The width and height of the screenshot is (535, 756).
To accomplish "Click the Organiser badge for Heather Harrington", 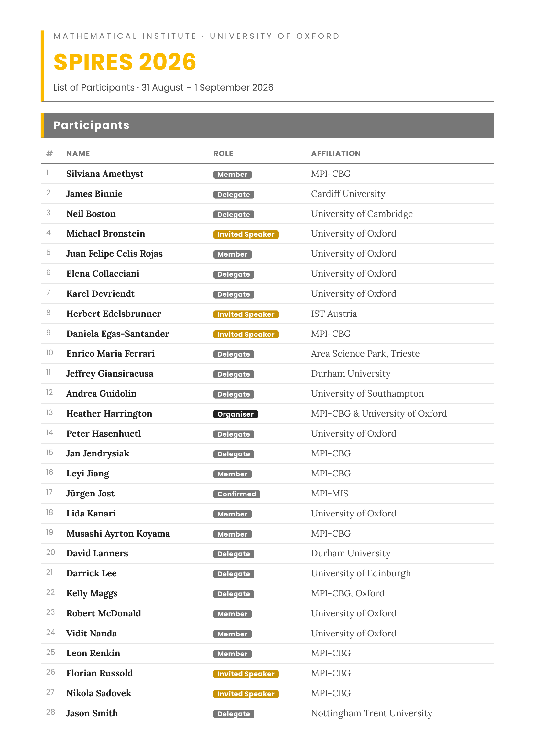I will pyautogui.click(x=235, y=414).
